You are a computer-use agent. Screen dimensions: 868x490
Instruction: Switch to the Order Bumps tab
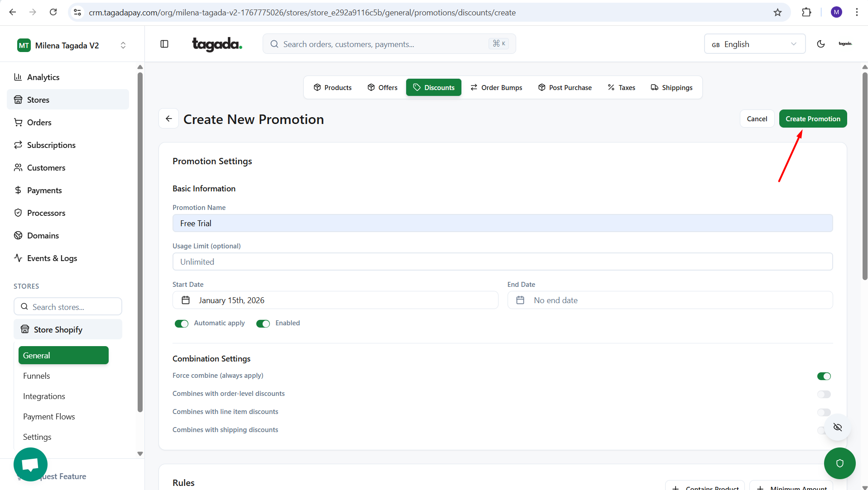tap(496, 87)
